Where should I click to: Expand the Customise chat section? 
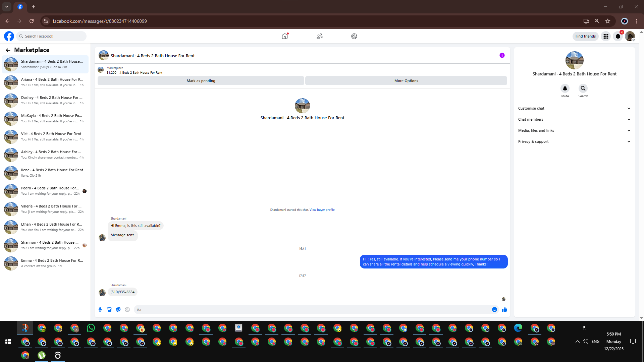574,108
